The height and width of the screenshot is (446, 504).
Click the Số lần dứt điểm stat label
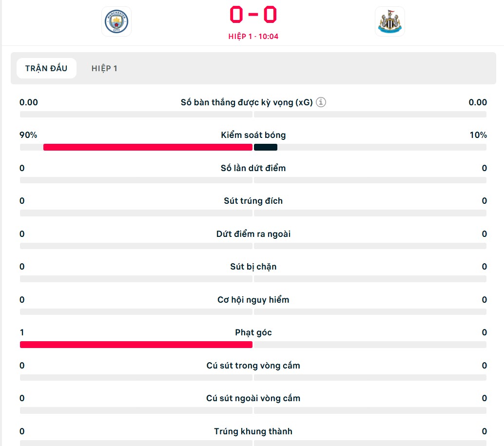pos(253,168)
